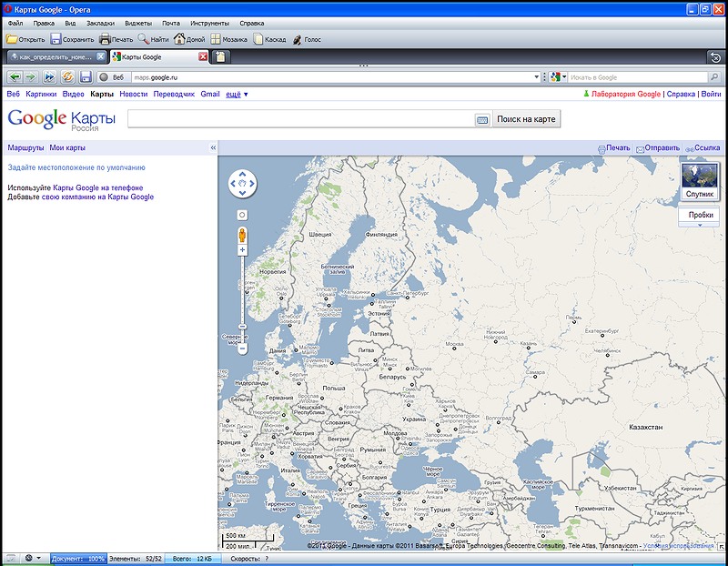Image resolution: width=728 pixels, height=566 pixels.
Task: Open the Маршруты directions link
Action: [x=25, y=147]
